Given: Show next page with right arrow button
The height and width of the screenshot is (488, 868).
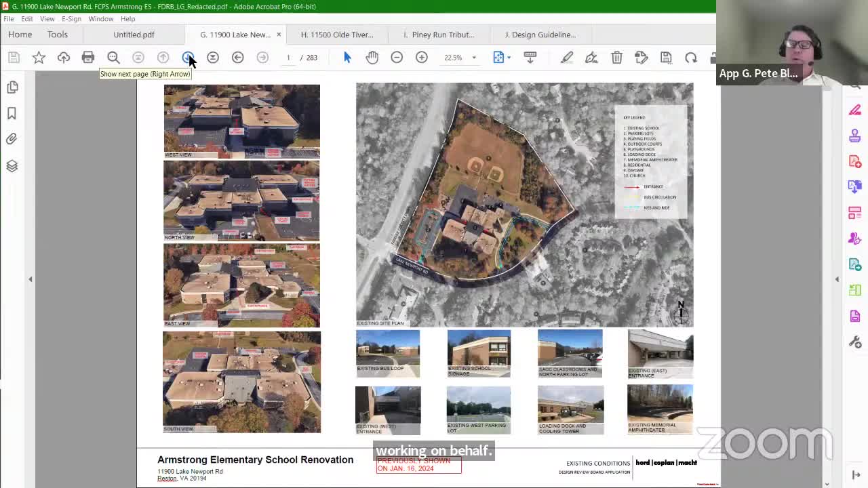Looking at the screenshot, I should [189, 58].
